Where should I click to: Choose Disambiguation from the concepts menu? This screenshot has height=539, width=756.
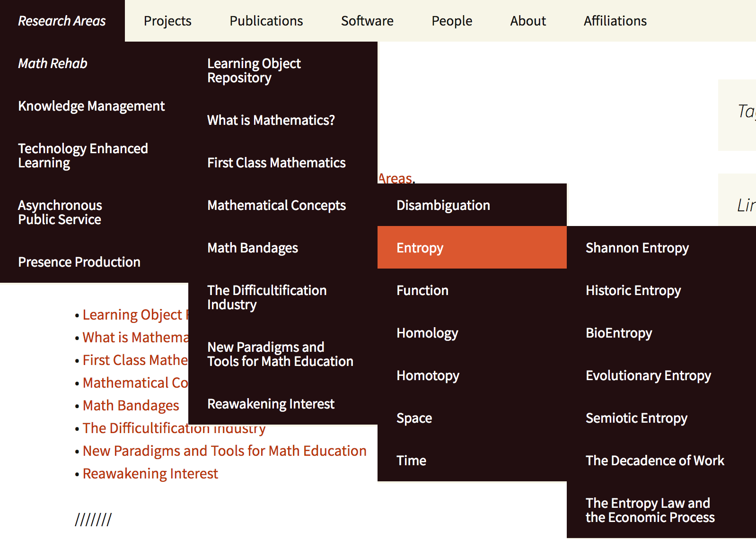click(443, 205)
